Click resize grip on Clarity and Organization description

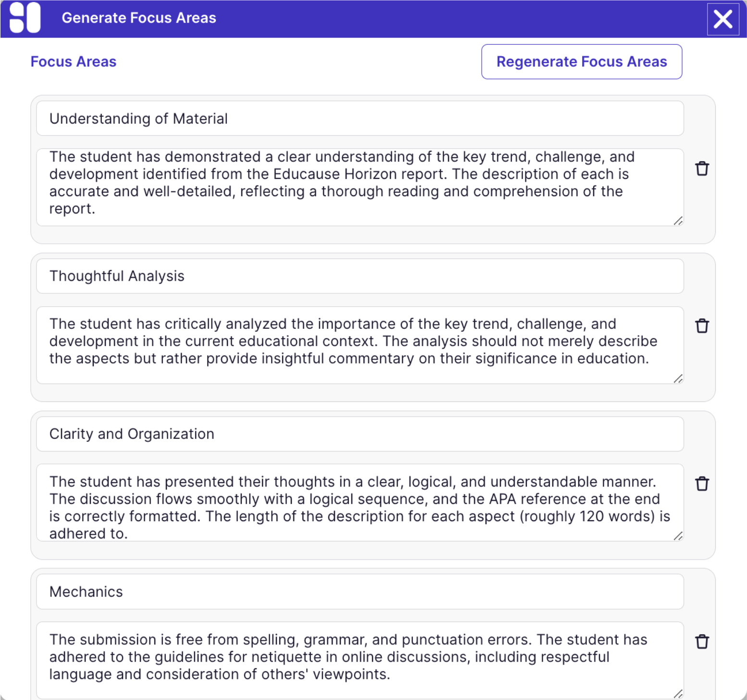[x=678, y=536]
